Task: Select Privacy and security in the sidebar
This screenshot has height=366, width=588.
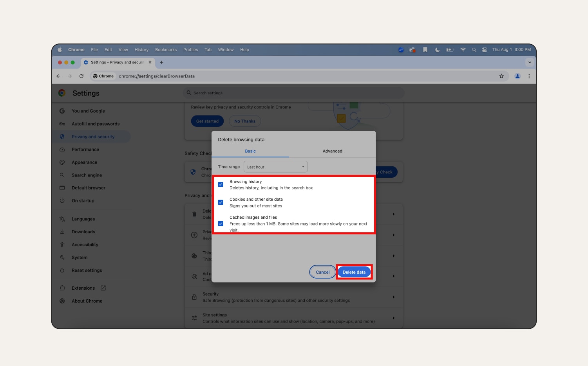Action: [93, 137]
